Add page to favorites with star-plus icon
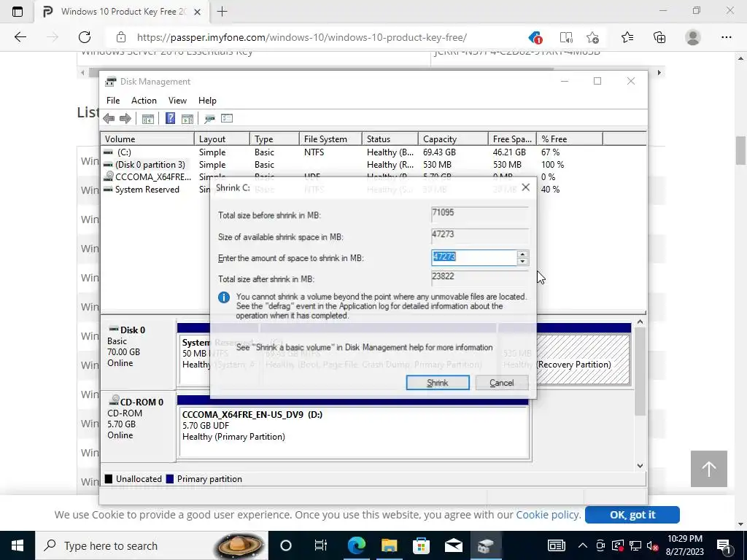 (x=592, y=37)
